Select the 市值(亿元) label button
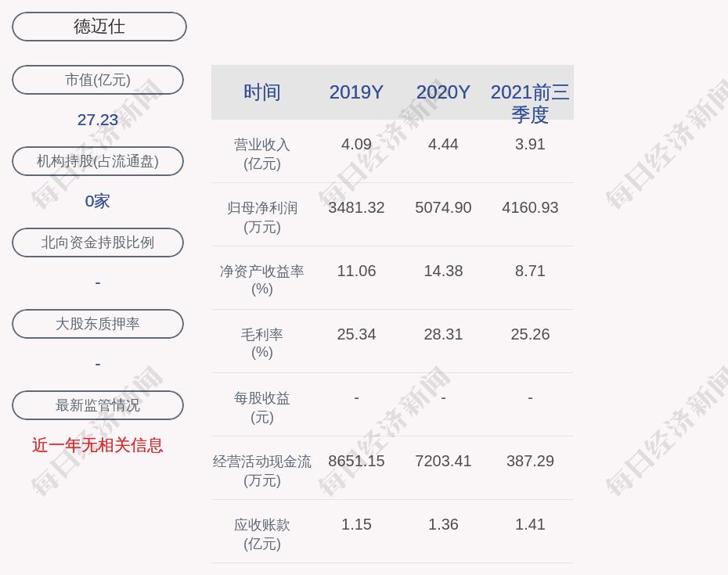 pos(98,80)
